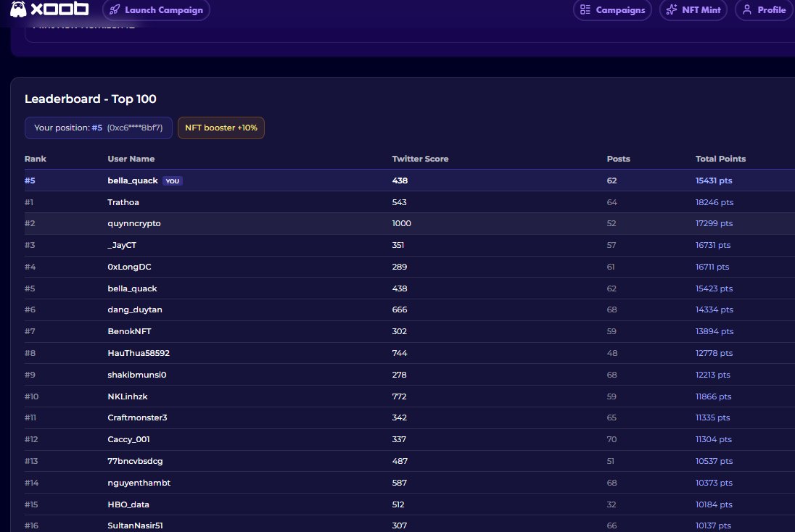Select user name HBO_data
This screenshot has height=532, width=795.
[x=128, y=504]
